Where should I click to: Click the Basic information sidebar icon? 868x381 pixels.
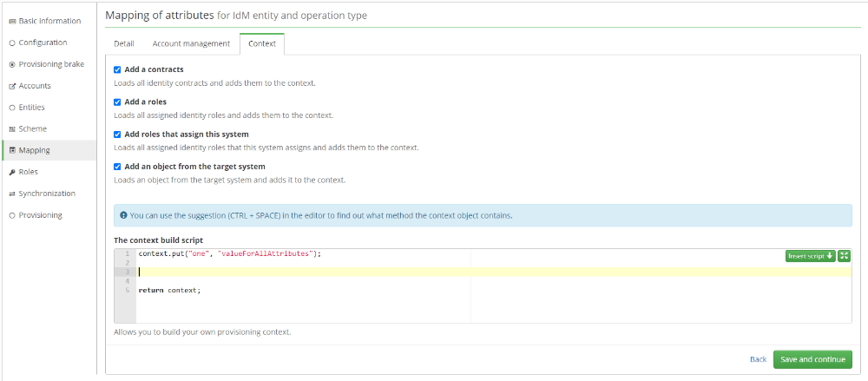(12, 21)
